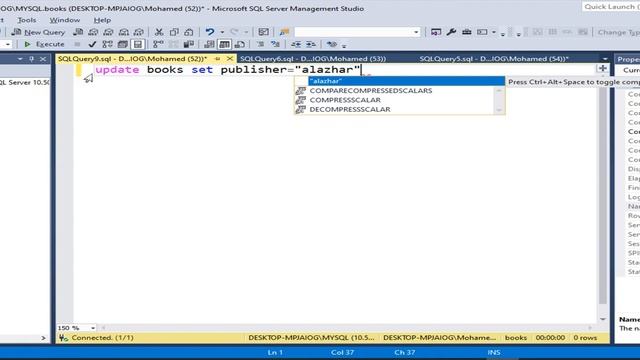This screenshot has width=640, height=360.
Task: Increase the line indent
Action: (x=311, y=44)
